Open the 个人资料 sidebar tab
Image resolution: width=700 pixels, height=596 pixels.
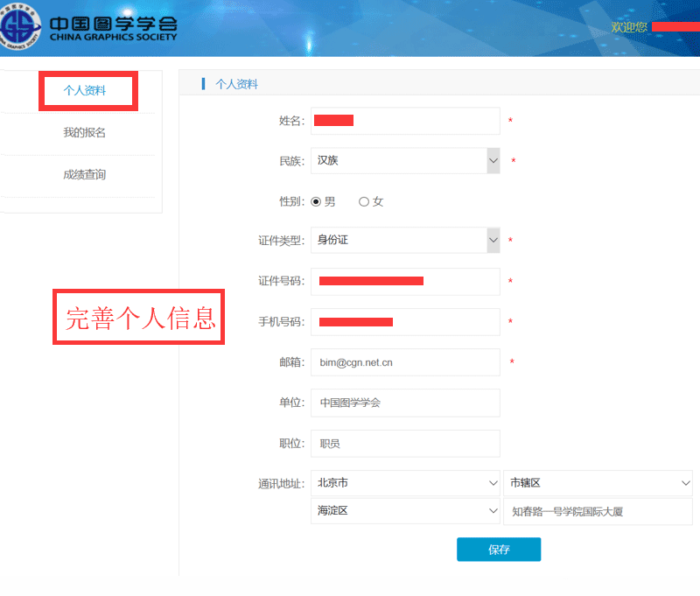point(86,91)
